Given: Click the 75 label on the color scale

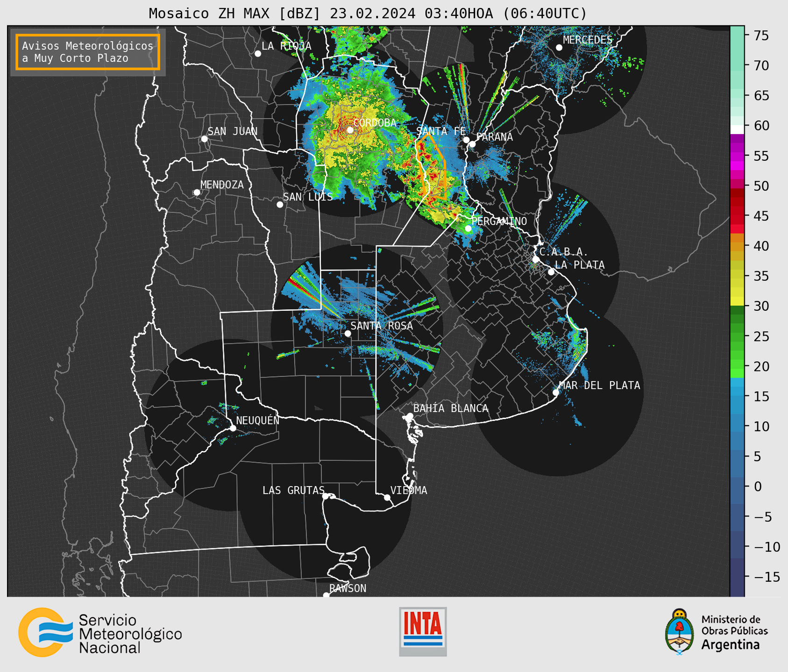Looking at the screenshot, I should point(761,36).
